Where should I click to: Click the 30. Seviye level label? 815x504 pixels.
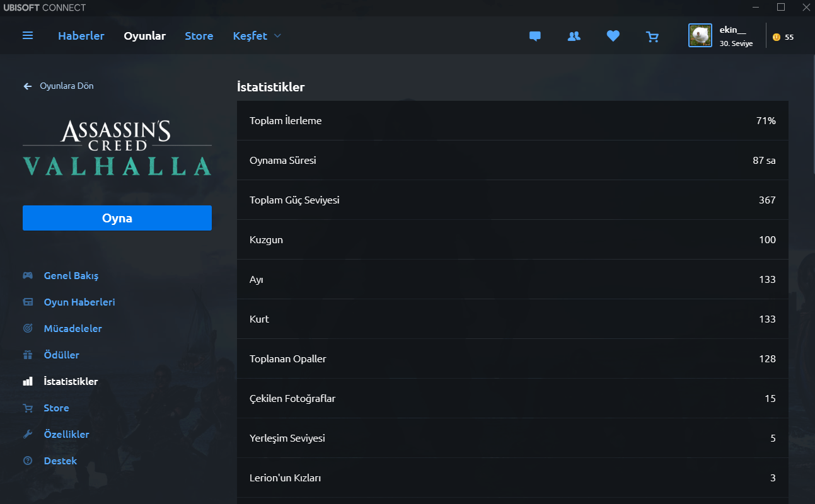tap(736, 44)
